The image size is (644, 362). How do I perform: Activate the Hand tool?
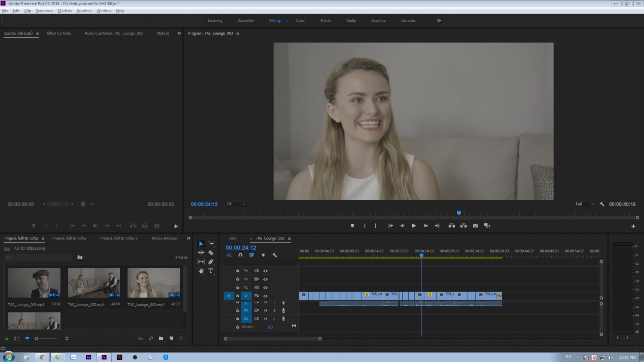tap(201, 271)
